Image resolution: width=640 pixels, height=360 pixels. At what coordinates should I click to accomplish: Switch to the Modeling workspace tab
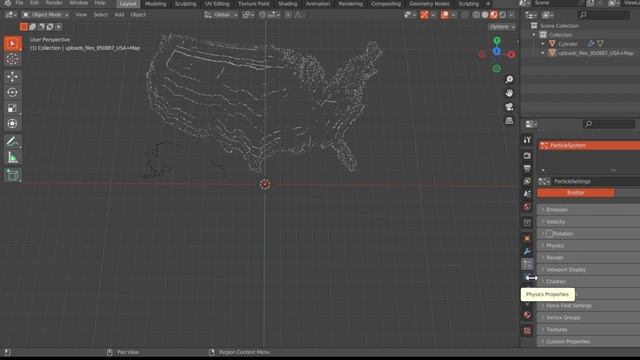click(156, 4)
